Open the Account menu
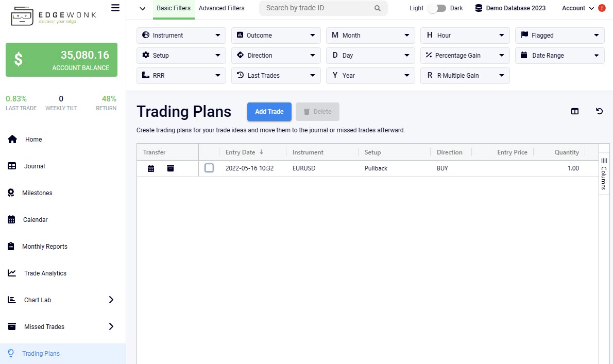Viewport: 613px width, 364px height. pyautogui.click(x=578, y=8)
